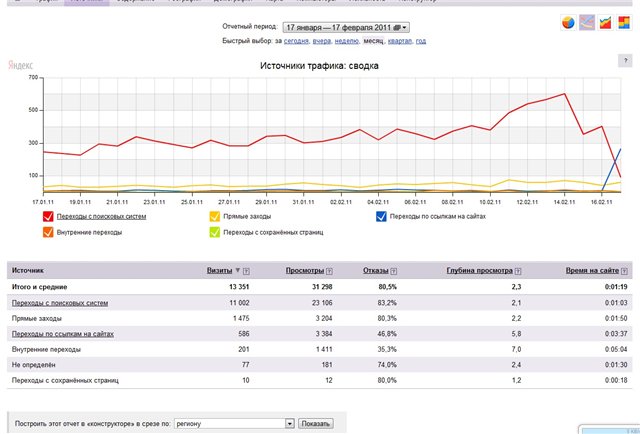Open help icon next to Визиты column
The height and width of the screenshot is (434, 640).
(x=246, y=271)
